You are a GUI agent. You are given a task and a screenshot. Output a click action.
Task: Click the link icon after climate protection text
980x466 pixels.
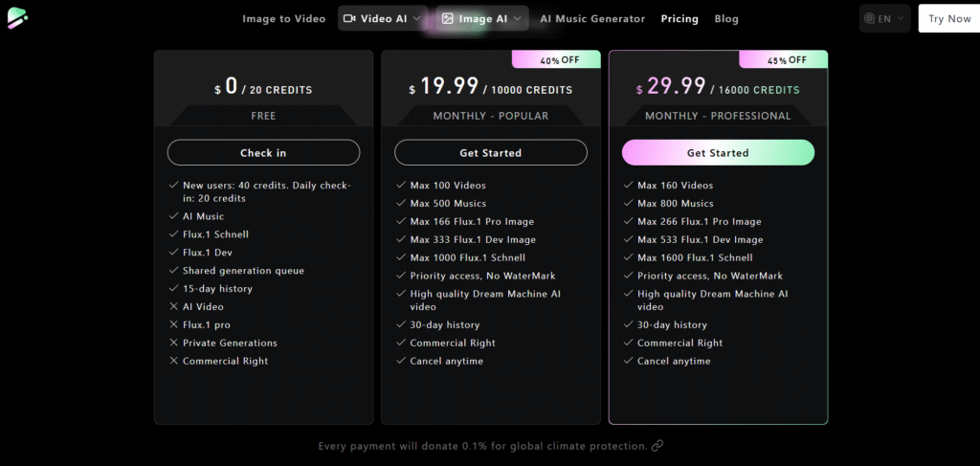click(x=657, y=446)
